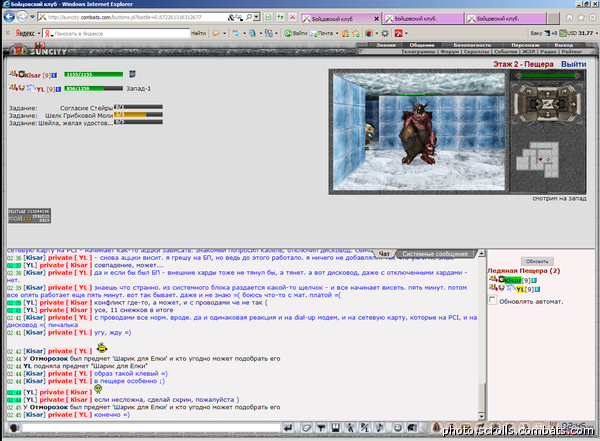This screenshot has height=441, width=600.
Task: Click the red Adobe Flash icon on Yandex bar
Action: 399,33
